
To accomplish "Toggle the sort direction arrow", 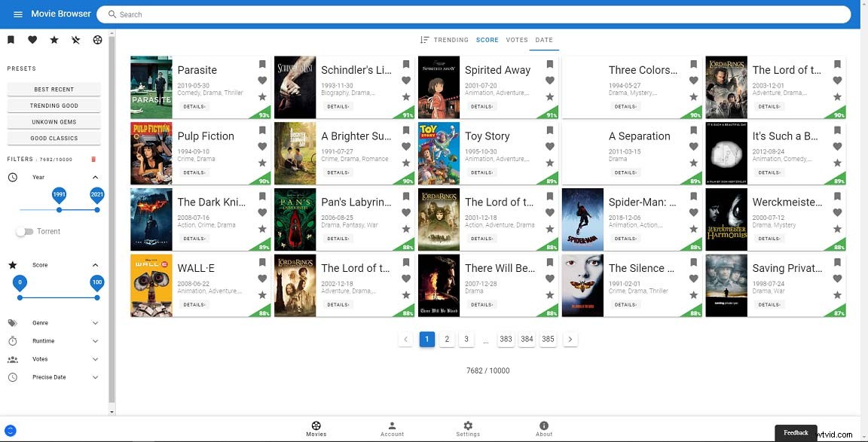I will tap(426, 40).
